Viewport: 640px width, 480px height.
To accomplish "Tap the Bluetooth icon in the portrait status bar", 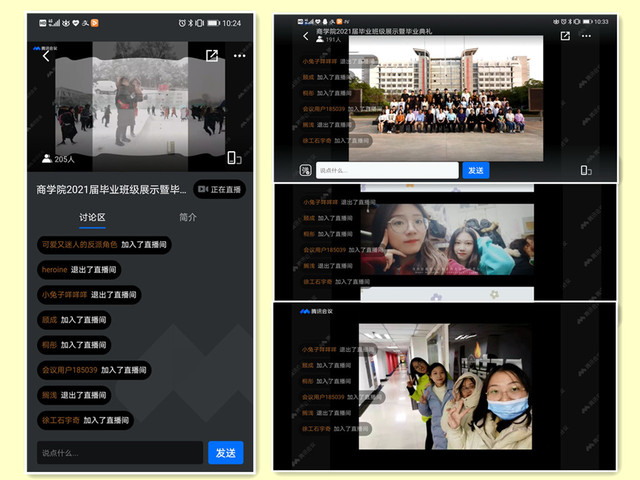I will pos(191,23).
